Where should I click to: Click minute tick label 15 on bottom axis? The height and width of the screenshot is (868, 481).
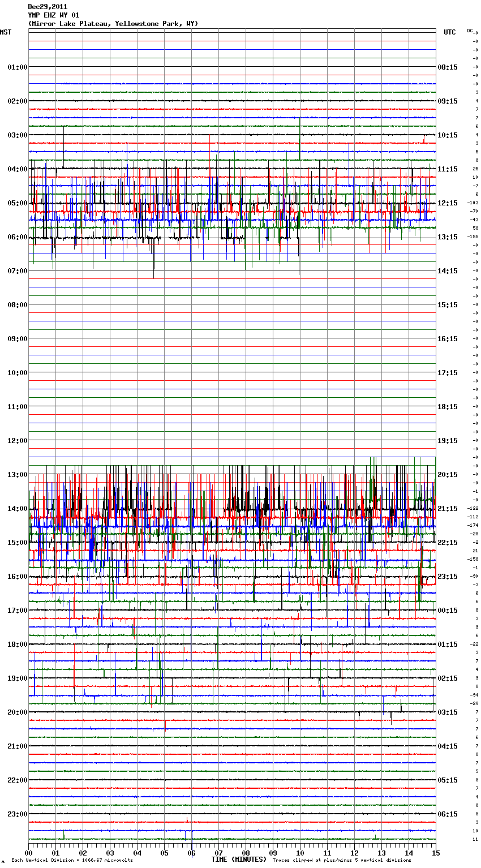coord(436,853)
